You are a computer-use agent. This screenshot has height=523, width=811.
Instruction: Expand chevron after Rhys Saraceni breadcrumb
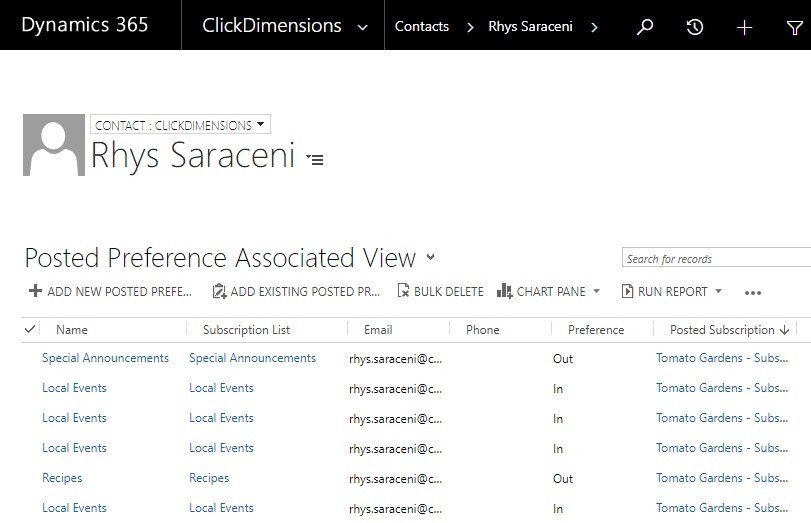pos(594,27)
